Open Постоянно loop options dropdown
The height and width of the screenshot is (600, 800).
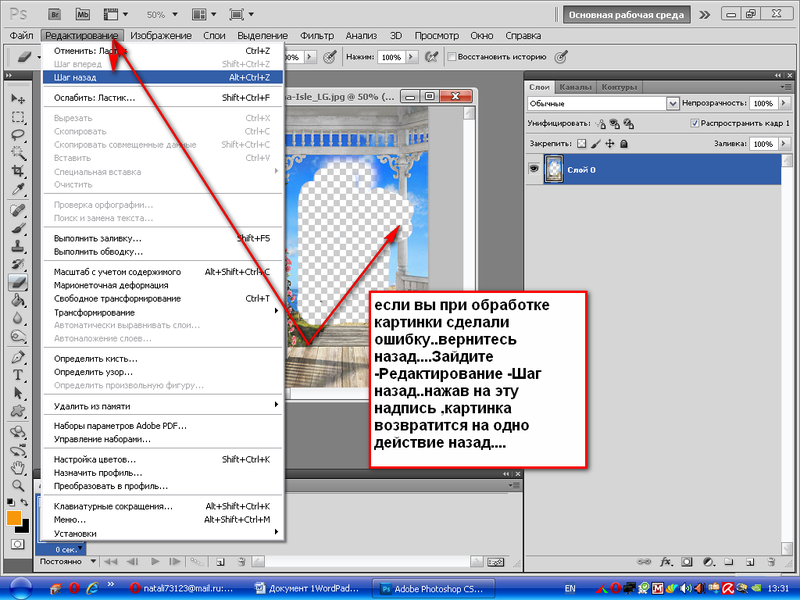93,561
